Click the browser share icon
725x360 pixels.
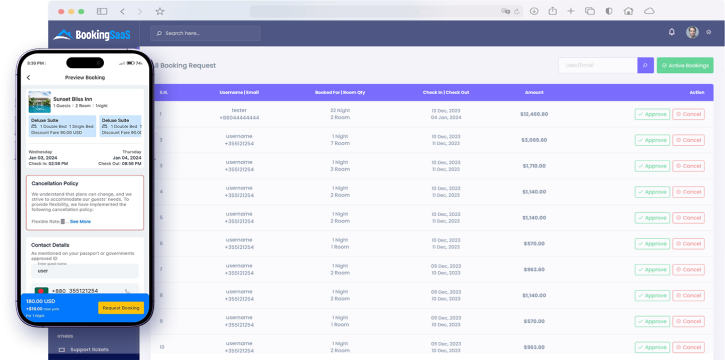553,11
